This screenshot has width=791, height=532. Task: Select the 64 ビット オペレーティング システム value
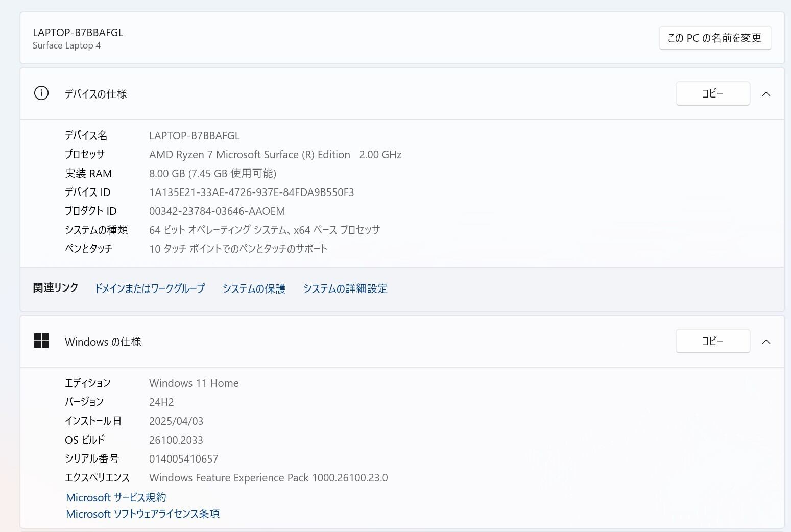point(265,230)
